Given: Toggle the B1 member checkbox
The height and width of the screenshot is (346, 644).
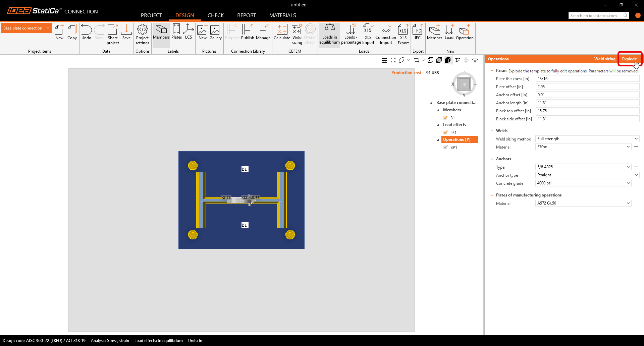Looking at the screenshot, I should pyautogui.click(x=445, y=118).
